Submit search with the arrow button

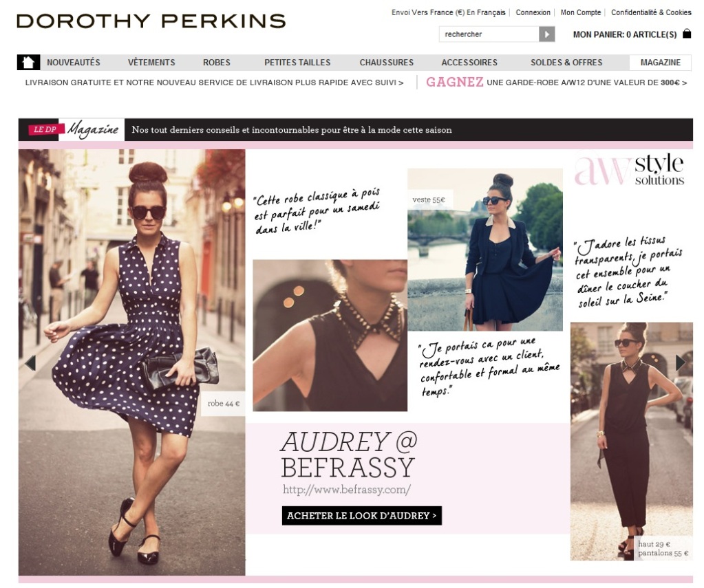click(x=546, y=34)
